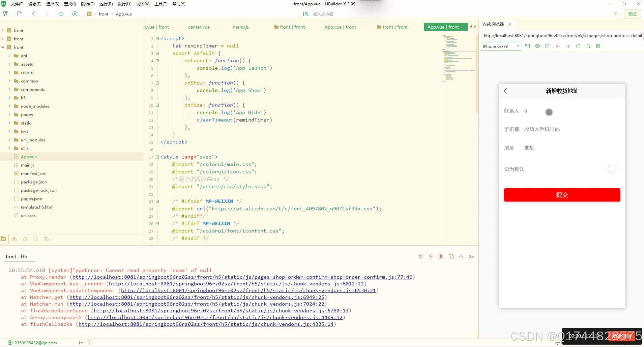Screen dimensions: 644x347
Task: Close the Web浏览器 tab
Action: [x=510, y=24]
